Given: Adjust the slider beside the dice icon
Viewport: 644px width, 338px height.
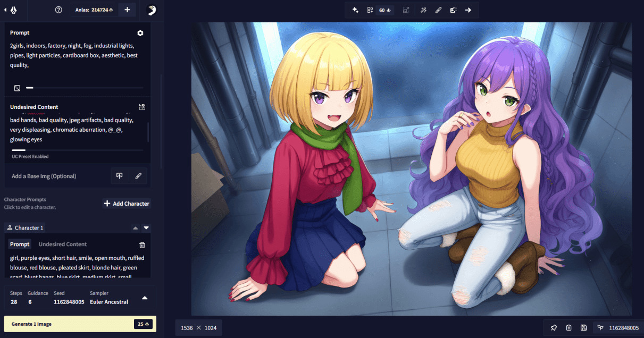Looking at the screenshot, I should 30,88.
